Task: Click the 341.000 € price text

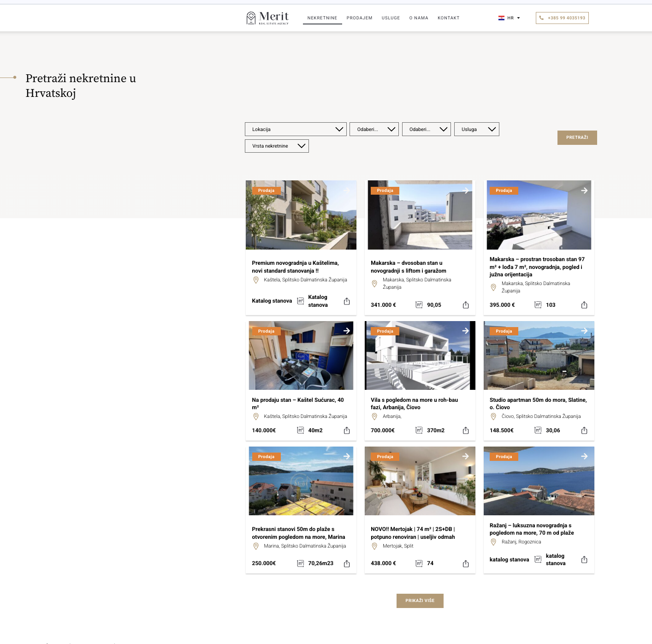Action: [x=384, y=305]
